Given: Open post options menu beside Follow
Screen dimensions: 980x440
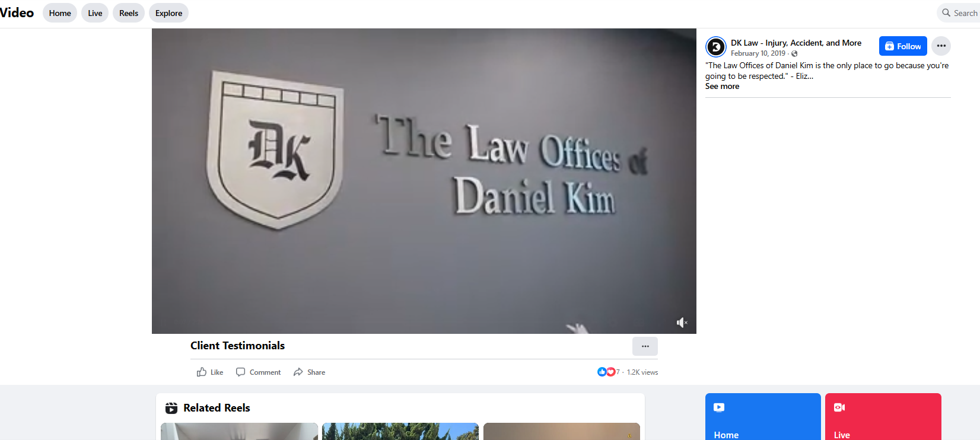Looking at the screenshot, I should point(941,46).
